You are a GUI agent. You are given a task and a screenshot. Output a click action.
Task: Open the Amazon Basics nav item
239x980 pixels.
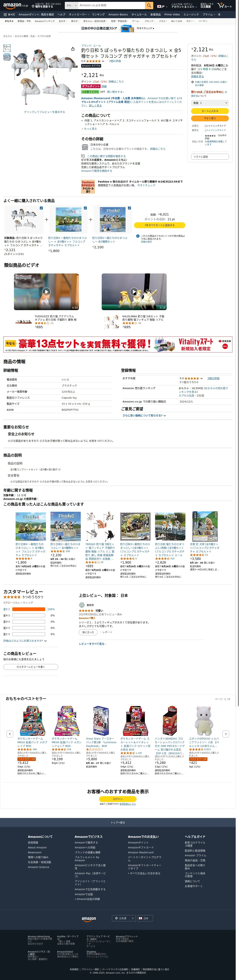pyautogui.click(x=118, y=14)
